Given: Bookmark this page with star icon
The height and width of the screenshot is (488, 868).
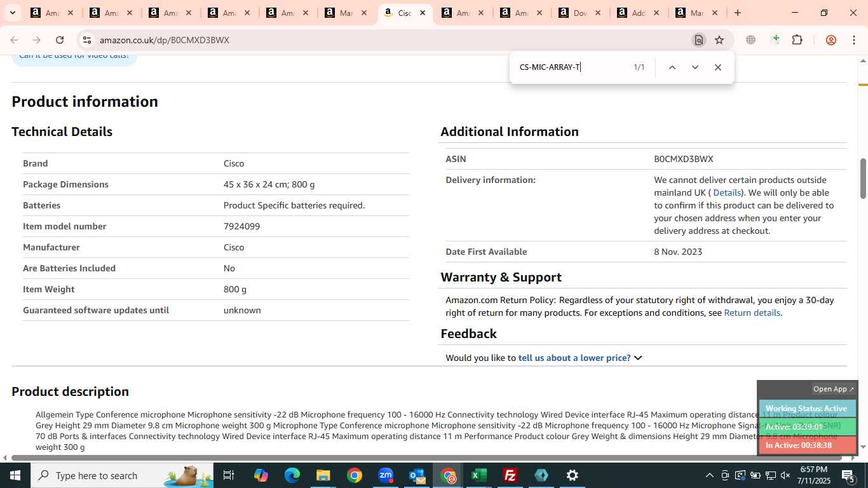Looking at the screenshot, I should pos(719,40).
